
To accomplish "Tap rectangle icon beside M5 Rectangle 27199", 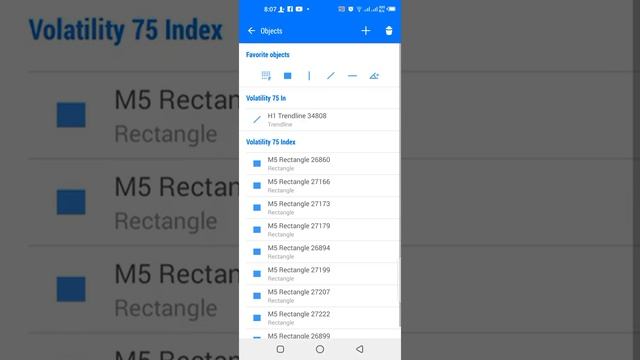I will pyautogui.click(x=257, y=274).
